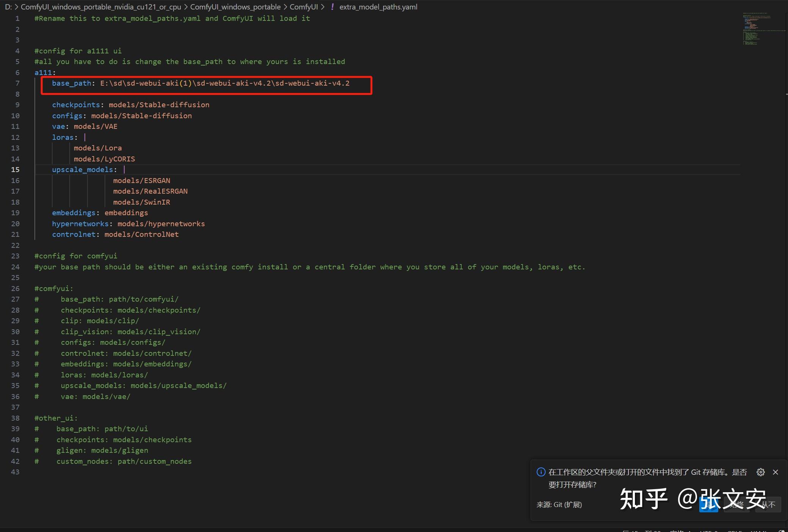The image size is (788, 532).
Task: Place cursor in the base_path value
Action: tap(225, 83)
